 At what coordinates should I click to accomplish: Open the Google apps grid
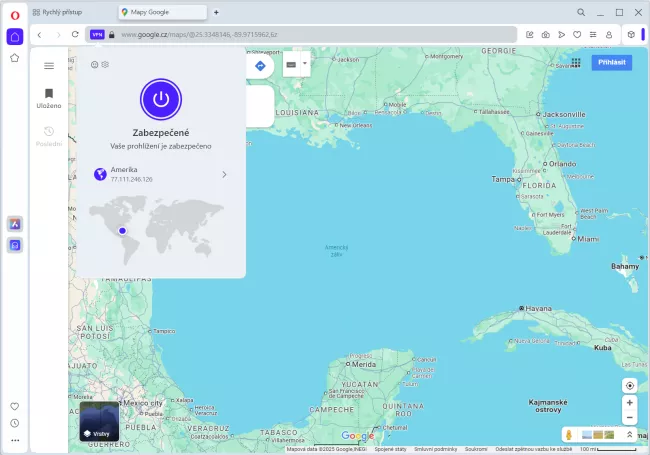(x=576, y=62)
